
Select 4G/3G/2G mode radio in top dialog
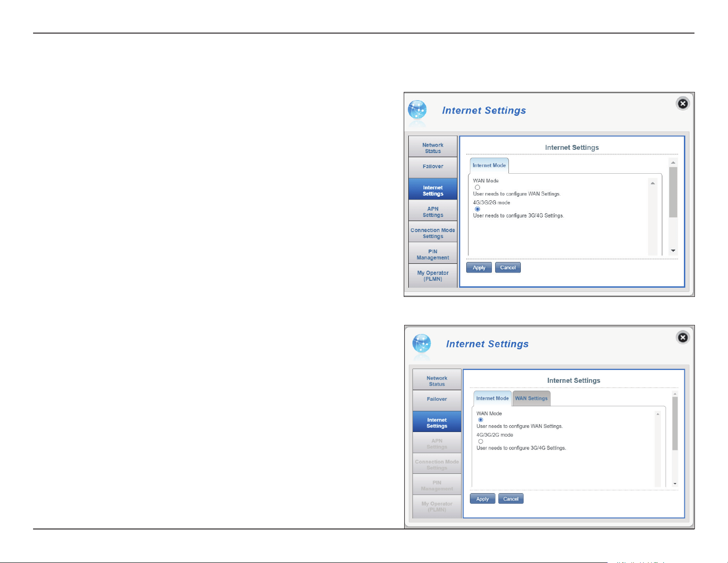click(477, 209)
